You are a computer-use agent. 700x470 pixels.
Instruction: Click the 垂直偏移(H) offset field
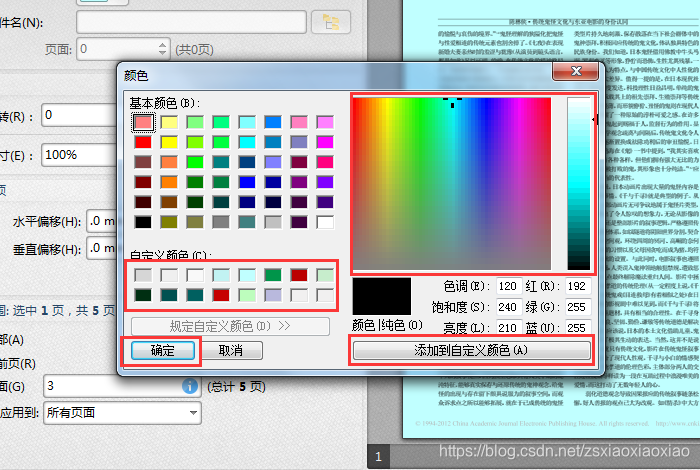pyautogui.click(x=102, y=248)
